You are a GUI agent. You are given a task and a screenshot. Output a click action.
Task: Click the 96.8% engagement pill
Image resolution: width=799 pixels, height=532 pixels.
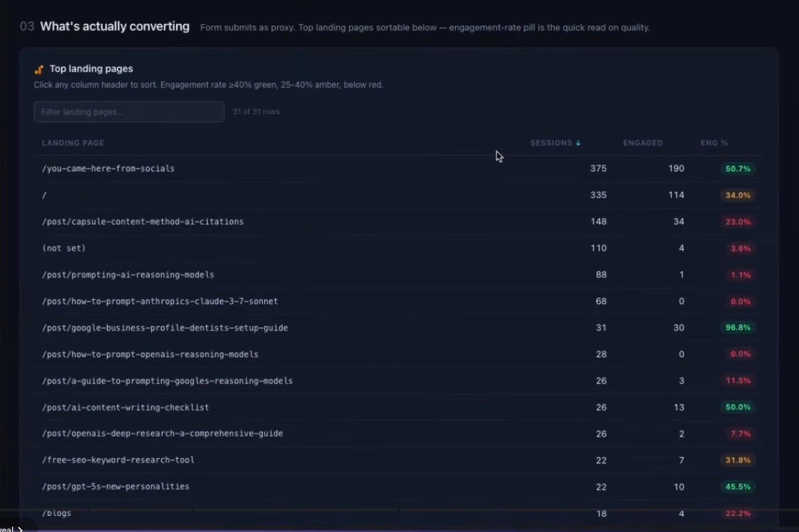[738, 328]
